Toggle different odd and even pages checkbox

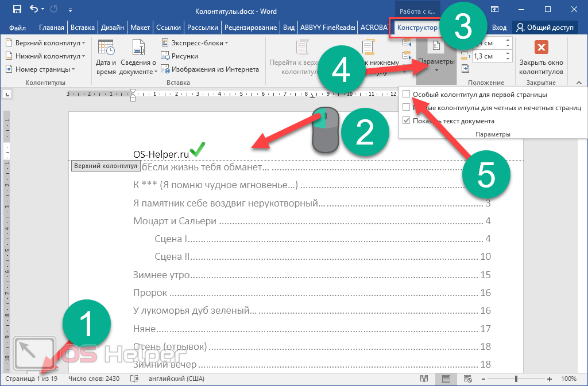pyautogui.click(x=407, y=107)
